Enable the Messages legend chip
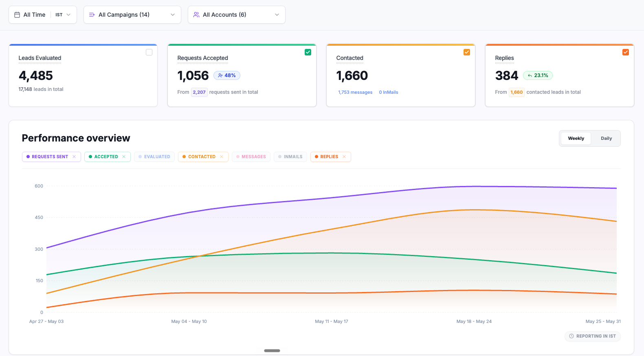The width and height of the screenshot is (644, 356). (251, 157)
